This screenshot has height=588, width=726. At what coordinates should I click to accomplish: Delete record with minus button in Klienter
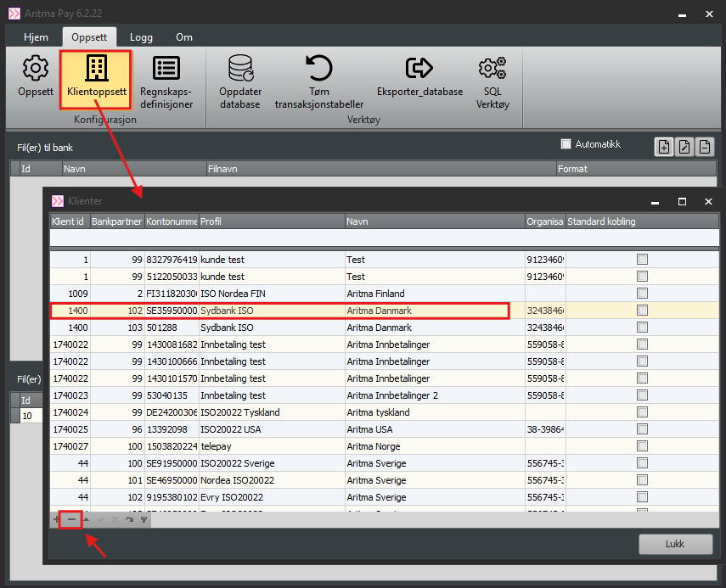[x=71, y=519]
